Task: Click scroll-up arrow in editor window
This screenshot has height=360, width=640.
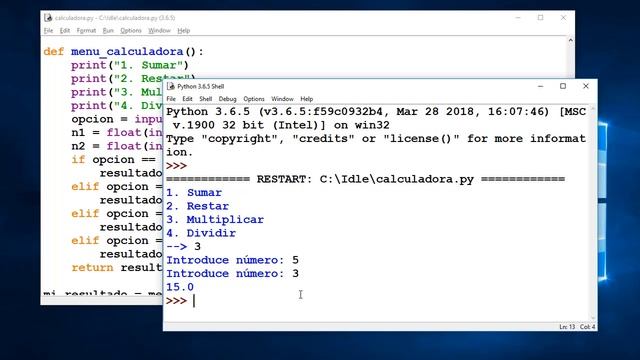Action: (571, 40)
